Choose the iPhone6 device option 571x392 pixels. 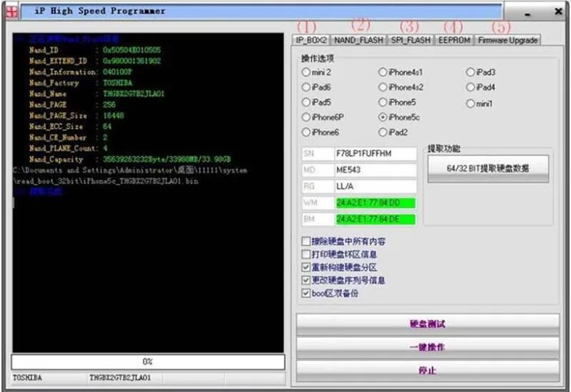click(320, 132)
